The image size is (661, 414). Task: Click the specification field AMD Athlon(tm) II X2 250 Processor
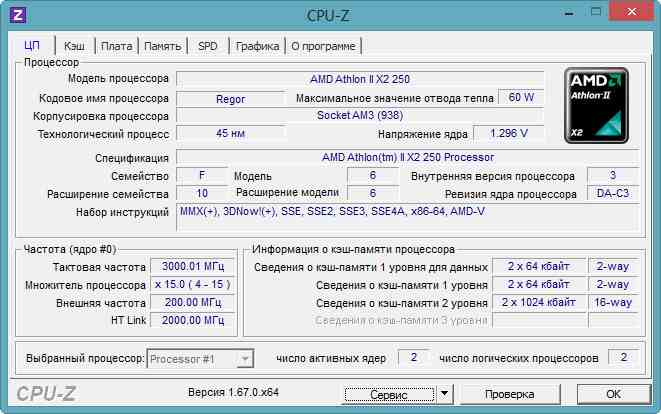[x=408, y=157]
